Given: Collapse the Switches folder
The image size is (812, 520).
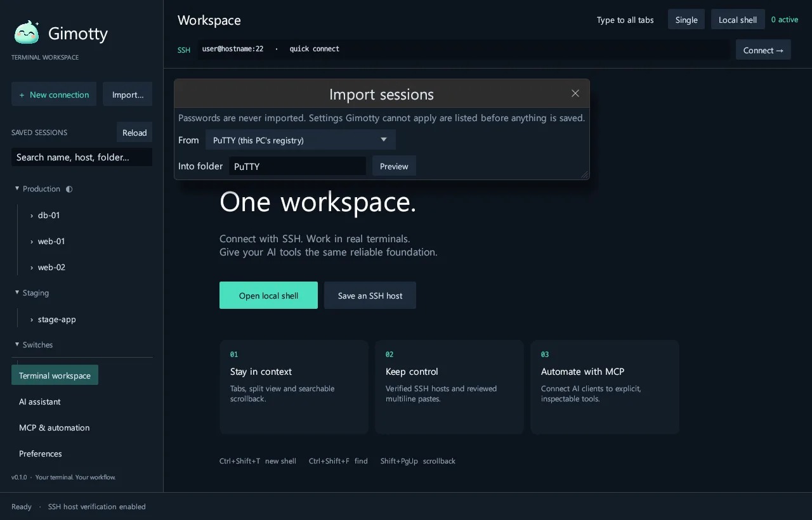Looking at the screenshot, I should coord(17,344).
